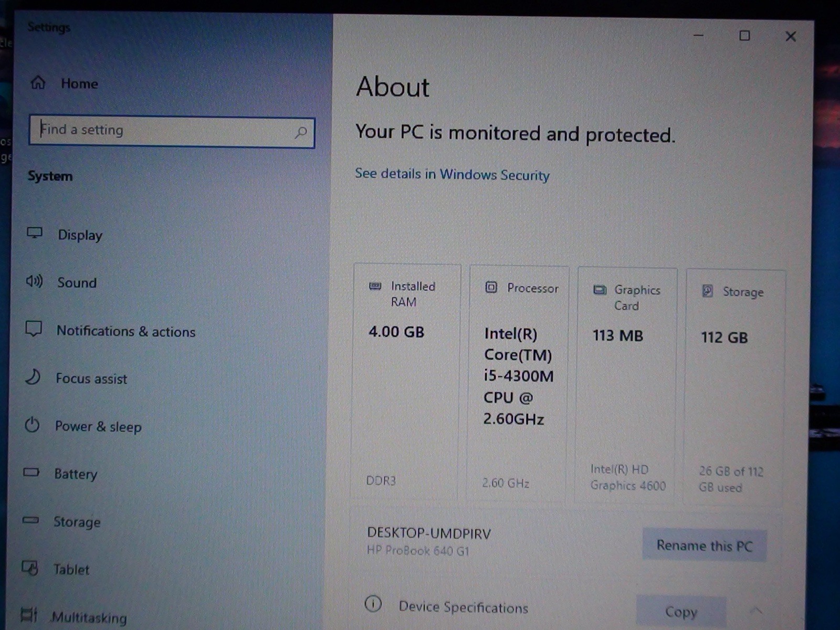Open Power & sleep settings
Screen dimensions: 840x630
pos(98,426)
